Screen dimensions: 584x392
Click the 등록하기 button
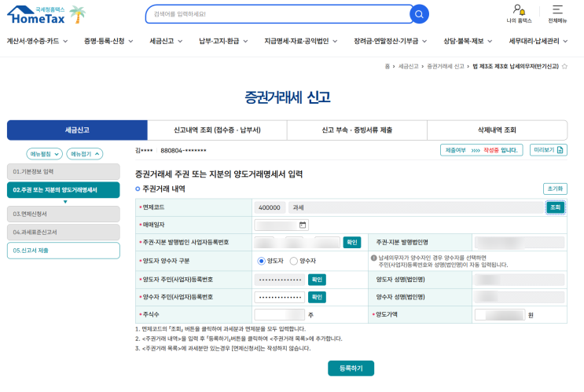(x=351, y=368)
